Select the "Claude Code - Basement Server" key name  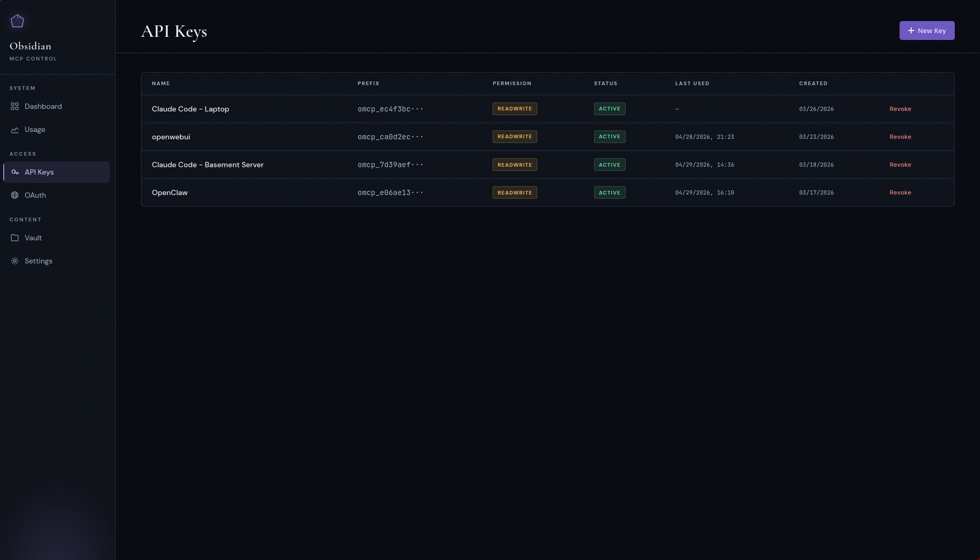point(208,165)
